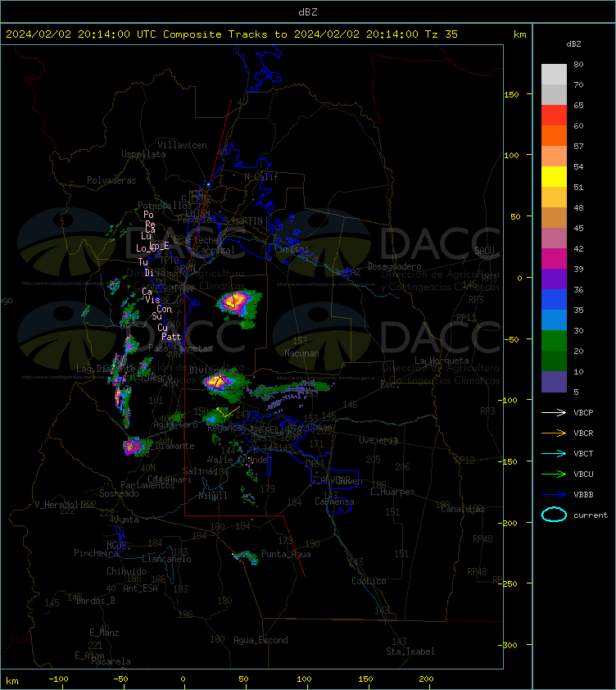Click the 200 tick label on horizontal axis
The height and width of the screenshot is (690, 616).
coord(426,679)
